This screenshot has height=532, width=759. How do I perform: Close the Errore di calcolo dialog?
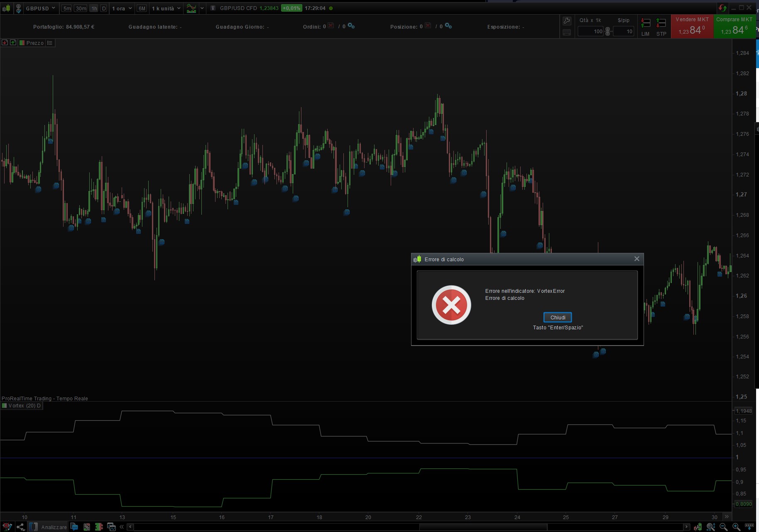[x=637, y=259]
